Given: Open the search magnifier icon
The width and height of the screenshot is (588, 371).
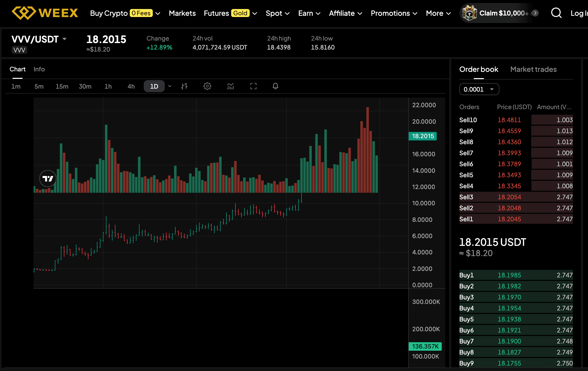Looking at the screenshot, I should (556, 13).
